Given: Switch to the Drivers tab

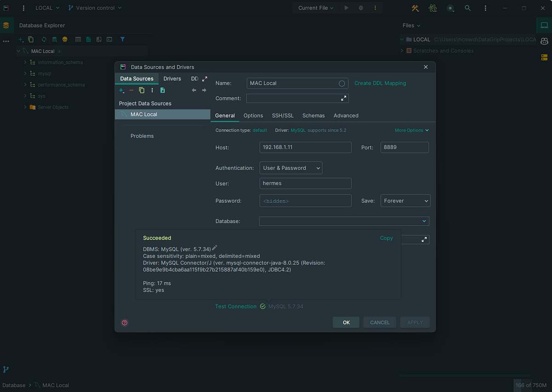Looking at the screenshot, I should pyautogui.click(x=172, y=79).
